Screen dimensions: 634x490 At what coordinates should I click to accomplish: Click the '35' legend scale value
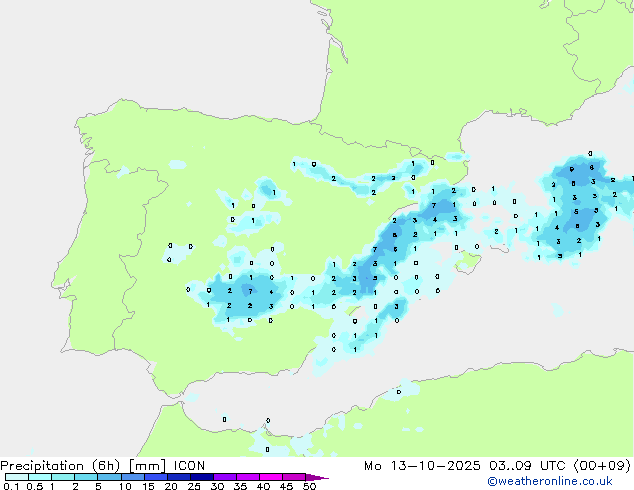click(240, 486)
